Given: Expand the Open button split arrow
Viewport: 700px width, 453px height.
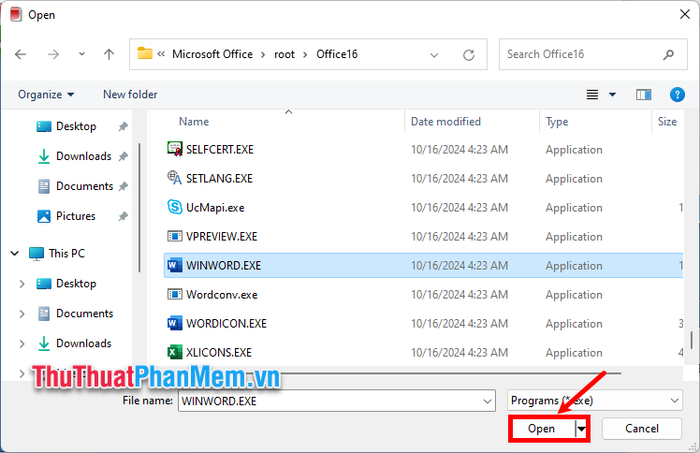Looking at the screenshot, I should pos(581,429).
